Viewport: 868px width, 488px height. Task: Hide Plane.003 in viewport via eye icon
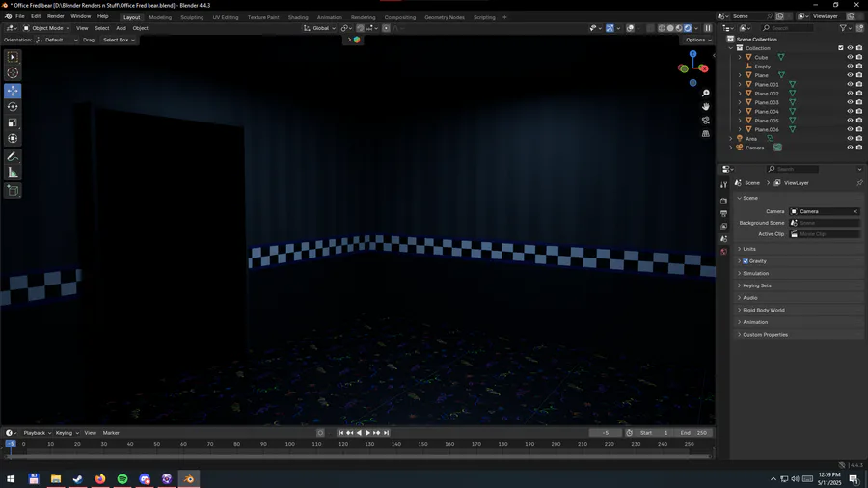coord(850,102)
